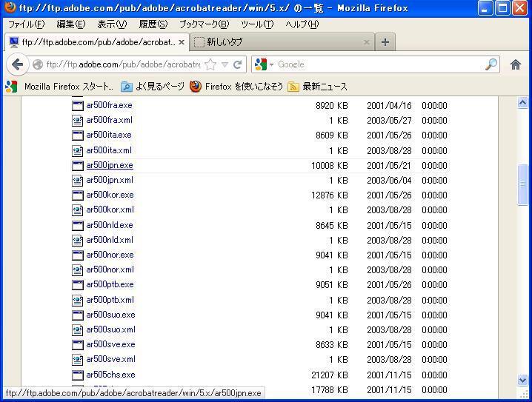The height and width of the screenshot is (402, 532).
Task: Click the site identity globe icon
Action: 38,64
